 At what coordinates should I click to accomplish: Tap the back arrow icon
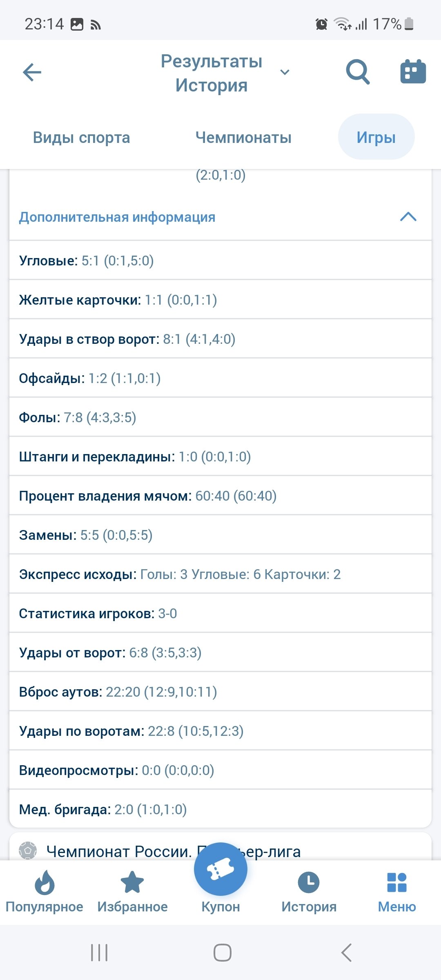click(32, 73)
